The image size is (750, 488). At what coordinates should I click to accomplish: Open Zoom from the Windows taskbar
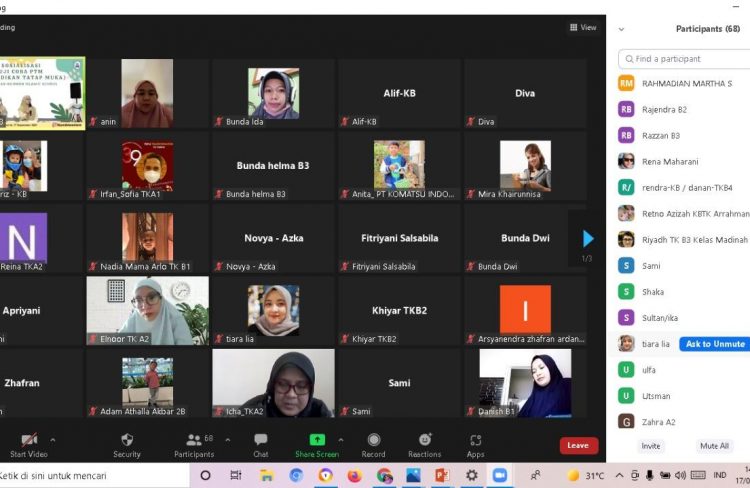500,475
